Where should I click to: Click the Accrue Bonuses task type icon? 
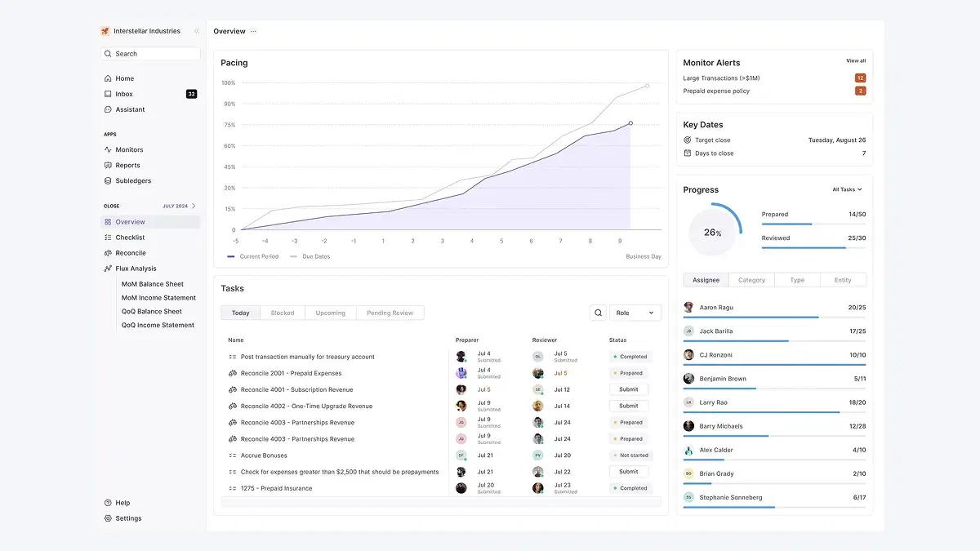[x=232, y=455]
